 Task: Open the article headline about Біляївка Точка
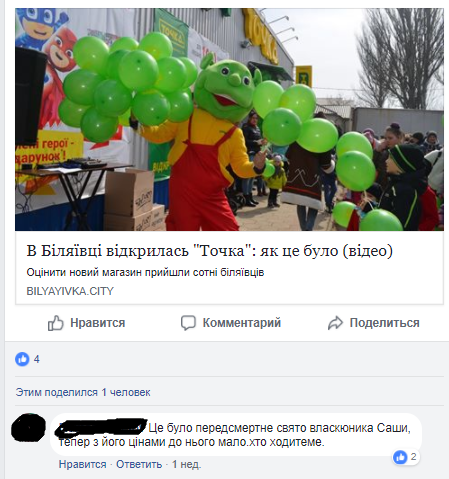point(210,251)
